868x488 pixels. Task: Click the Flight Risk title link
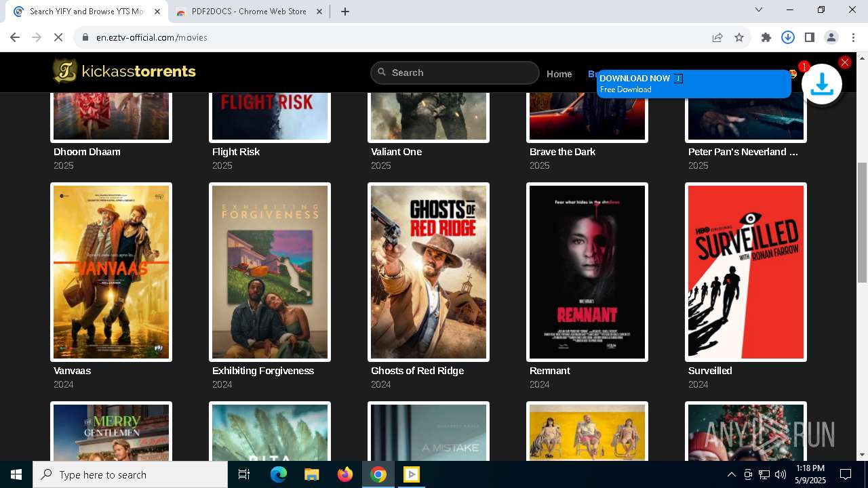pos(236,152)
